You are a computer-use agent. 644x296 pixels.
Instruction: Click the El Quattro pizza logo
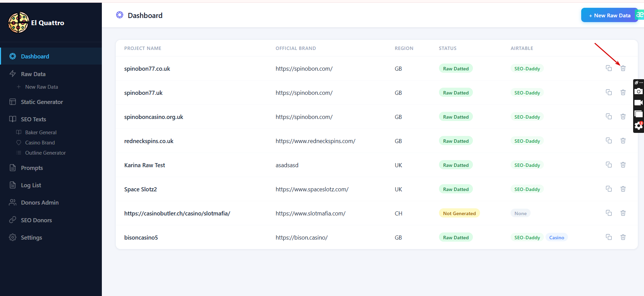coord(19,22)
